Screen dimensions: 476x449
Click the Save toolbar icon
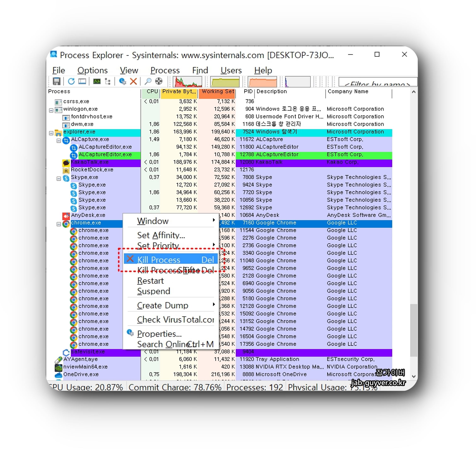[x=56, y=81]
